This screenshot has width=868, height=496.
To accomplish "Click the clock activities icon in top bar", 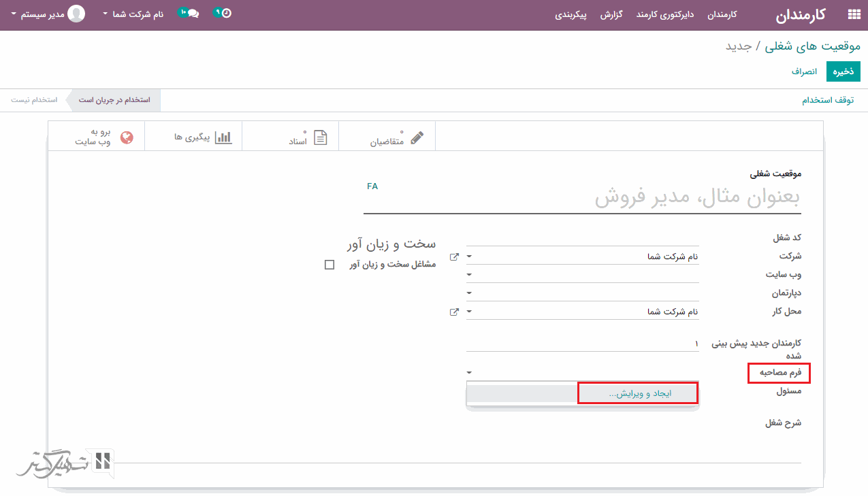I will (225, 13).
